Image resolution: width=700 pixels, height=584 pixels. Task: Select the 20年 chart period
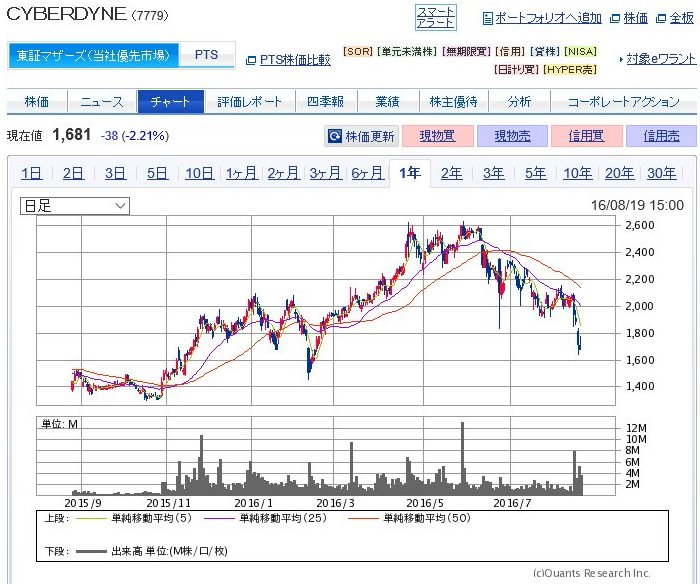[620, 173]
